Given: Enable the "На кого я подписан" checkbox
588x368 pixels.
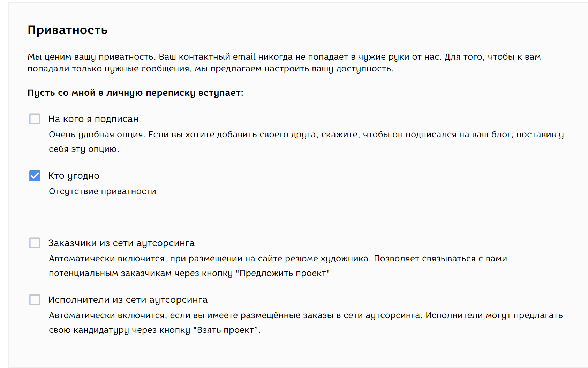Looking at the screenshot, I should click(35, 119).
